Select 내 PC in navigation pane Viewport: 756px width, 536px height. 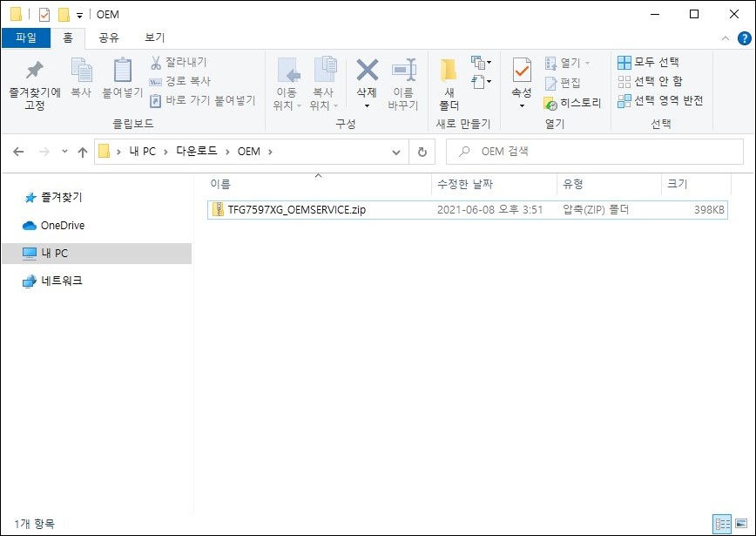(97, 254)
